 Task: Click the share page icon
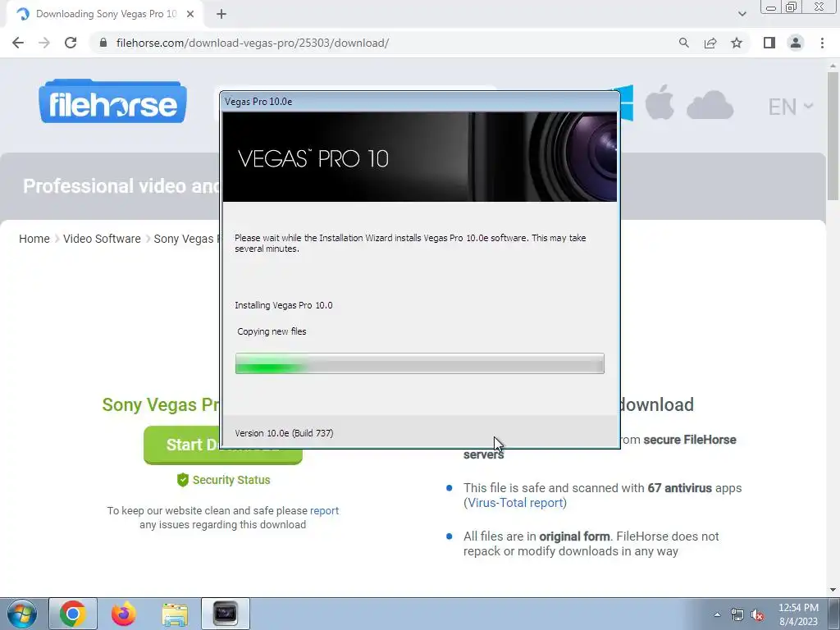tap(710, 43)
